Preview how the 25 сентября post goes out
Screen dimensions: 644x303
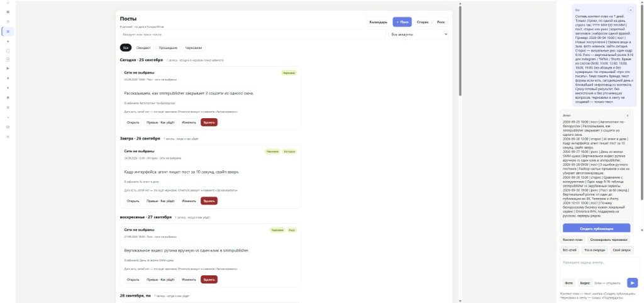click(160, 123)
